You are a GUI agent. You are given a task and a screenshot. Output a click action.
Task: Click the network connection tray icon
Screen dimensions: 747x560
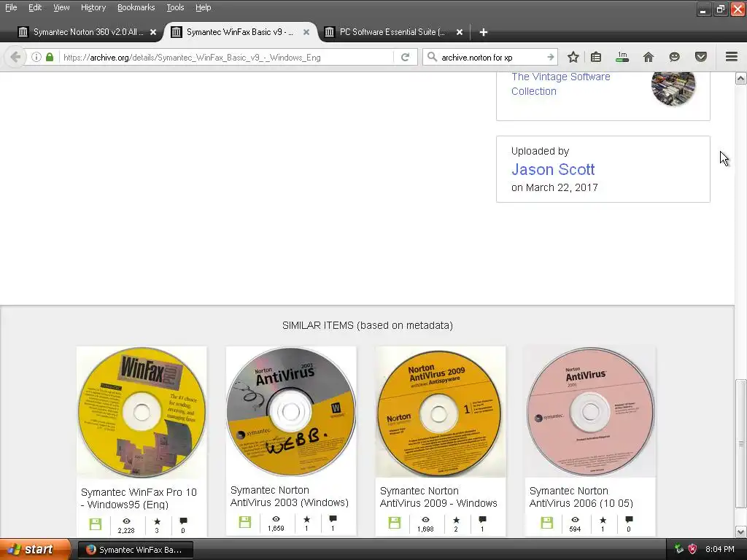[679, 548]
